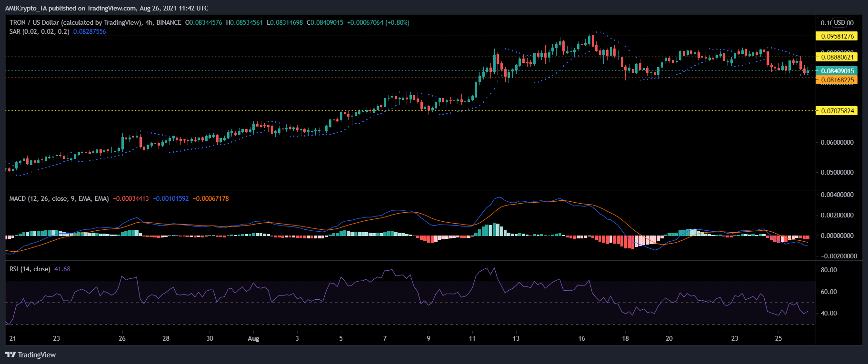Click the 80.00 RSI axis tick
Image resolution: width=868 pixels, height=364 pixels.
point(829,270)
